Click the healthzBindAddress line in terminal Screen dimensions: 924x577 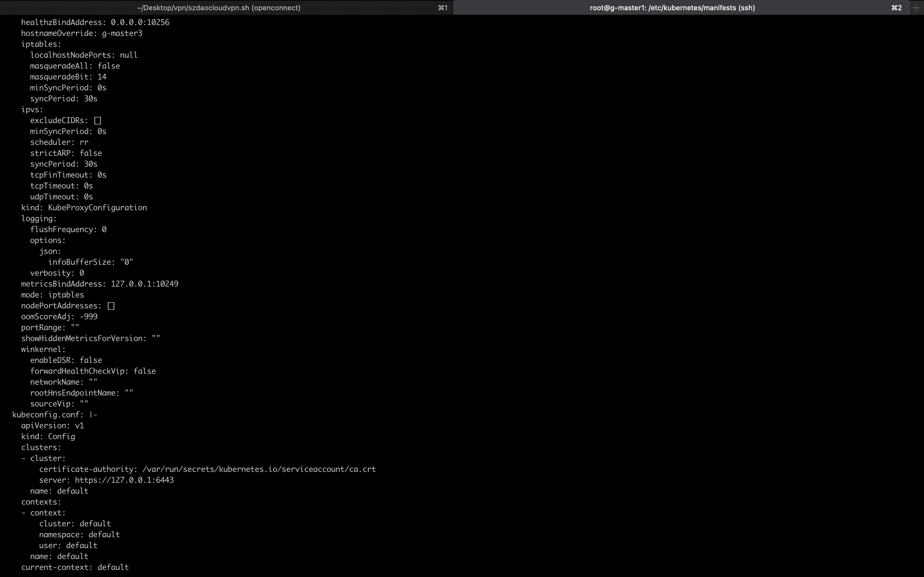(95, 22)
